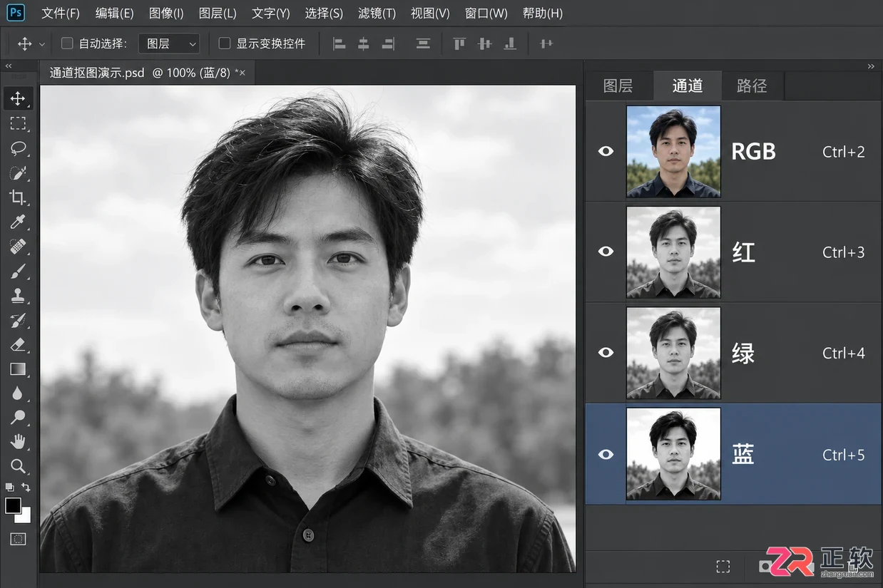Expand the toolbox with double arrows

click(9, 66)
